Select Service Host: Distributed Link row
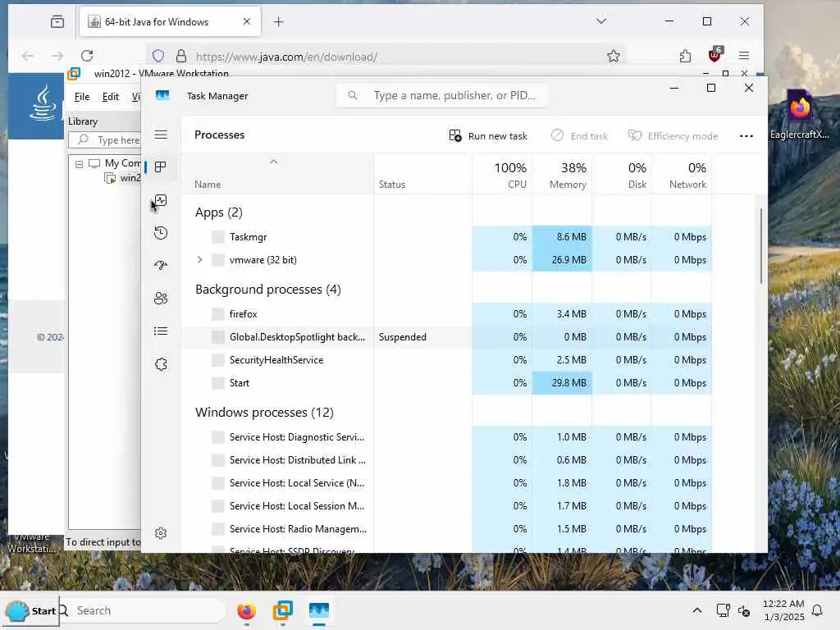 pyautogui.click(x=447, y=460)
